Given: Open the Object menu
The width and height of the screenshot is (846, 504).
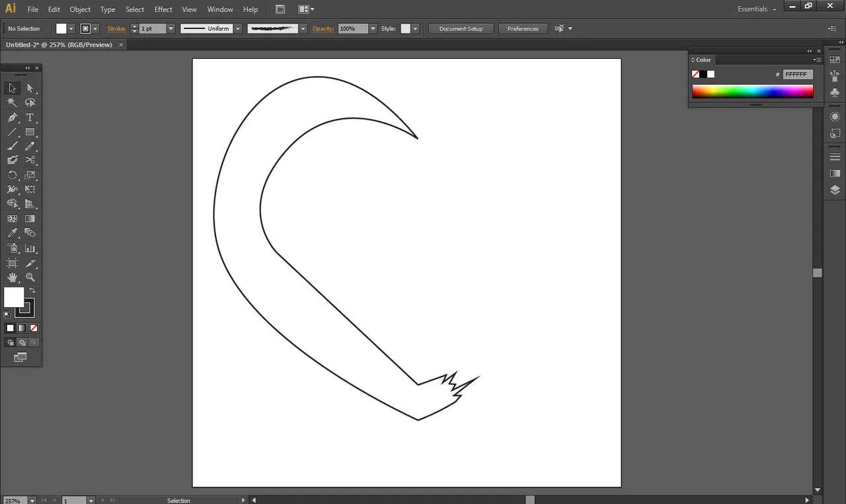Looking at the screenshot, I should (80, 9).
